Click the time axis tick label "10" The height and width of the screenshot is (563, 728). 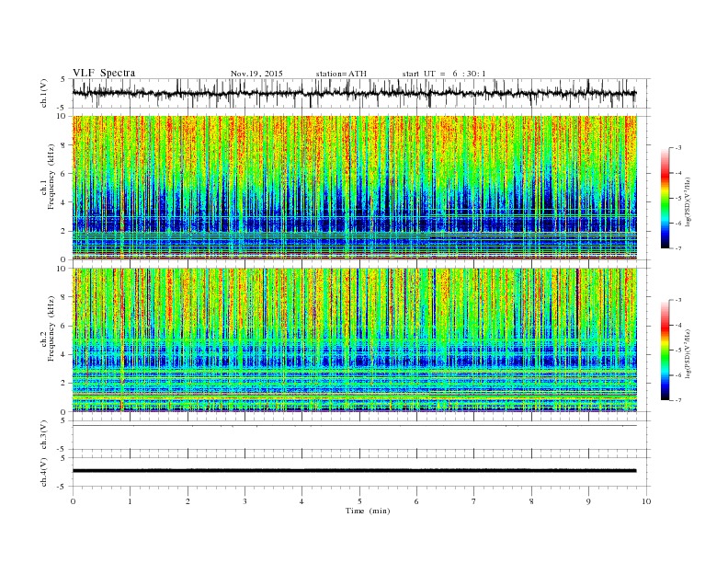pos(646,501)
